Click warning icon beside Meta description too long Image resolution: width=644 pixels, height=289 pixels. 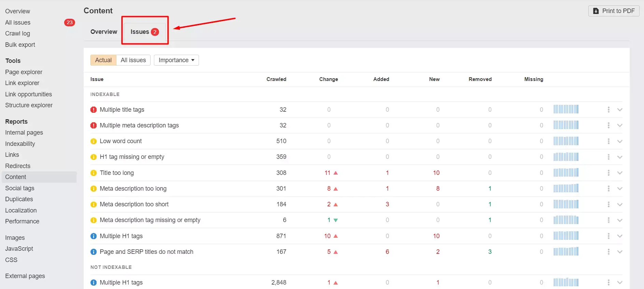coord(94,189)
